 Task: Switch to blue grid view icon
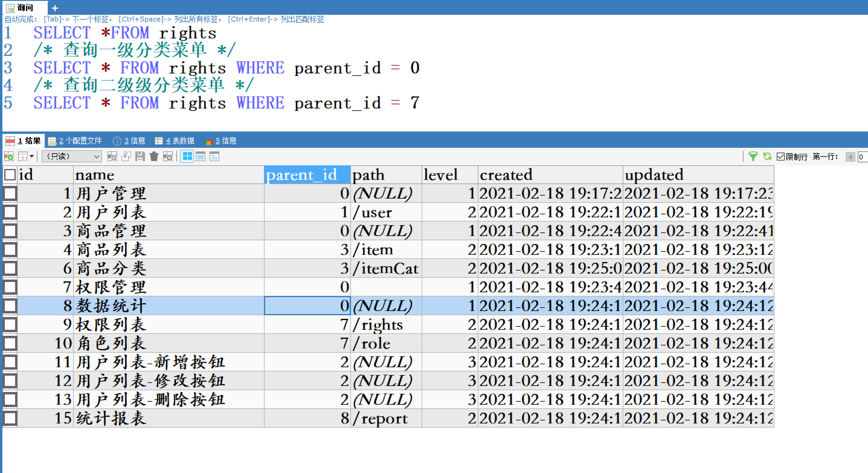(187, 157)
